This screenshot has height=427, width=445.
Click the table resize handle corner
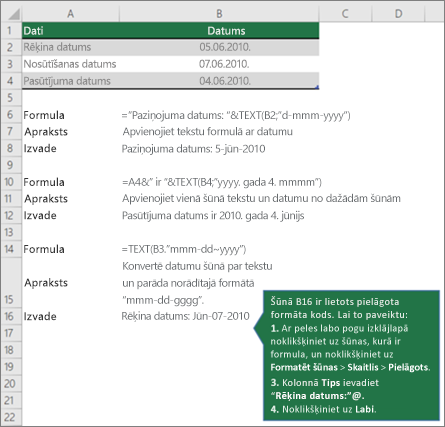pyautogui.click(x=317, y=87)
